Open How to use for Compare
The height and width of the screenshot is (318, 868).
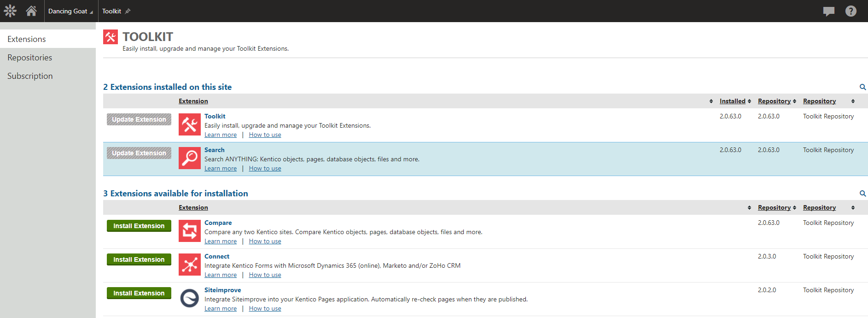pos(265,241)
